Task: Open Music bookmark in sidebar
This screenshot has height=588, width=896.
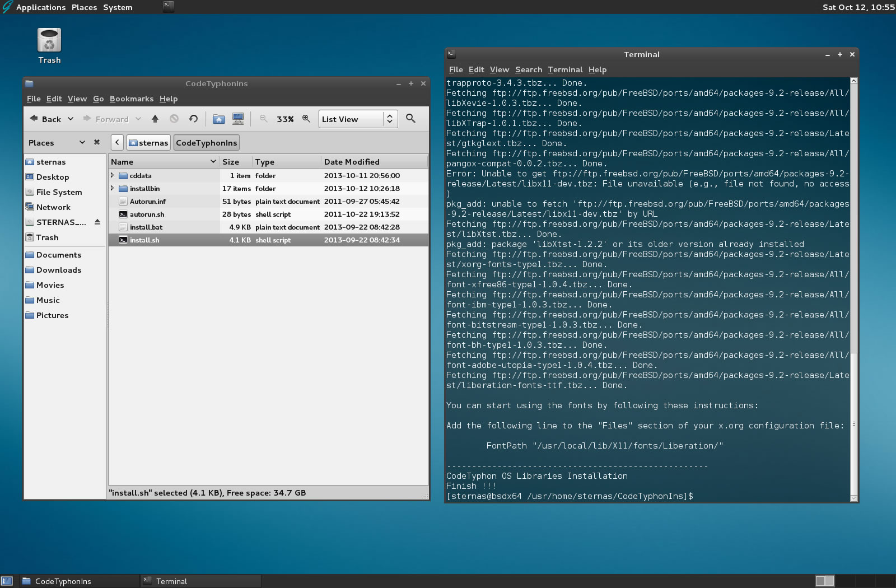Action: tap(65, 300)
